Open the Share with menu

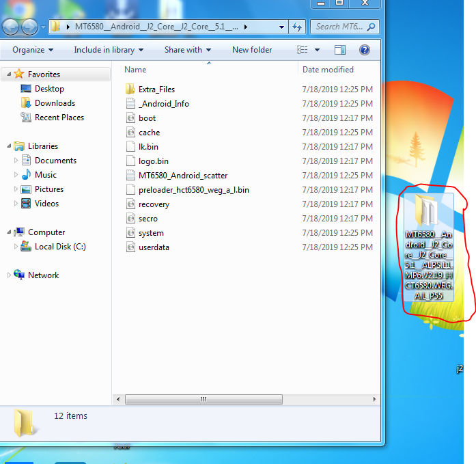pyautogui.click(x=188, y=50)
